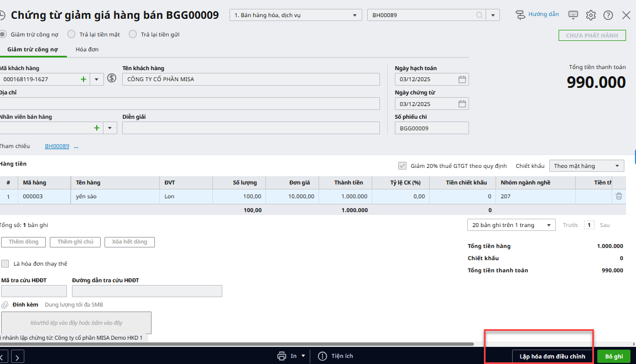Click the green plus beside customer code
The width and height of the screenshot is (636, 364).
point(84,80)
